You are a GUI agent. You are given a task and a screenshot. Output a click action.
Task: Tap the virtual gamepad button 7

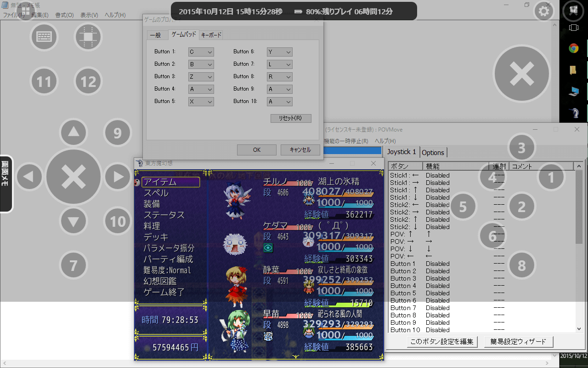coord(73,265)
